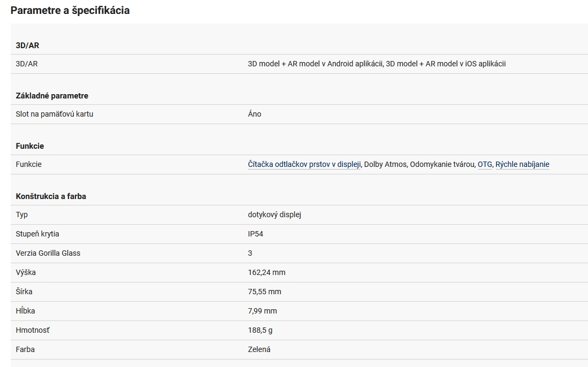Click the Hmotnosť row label
Image resolution: width=588 pixels, height=367 pixels.
tap(33, 330)
